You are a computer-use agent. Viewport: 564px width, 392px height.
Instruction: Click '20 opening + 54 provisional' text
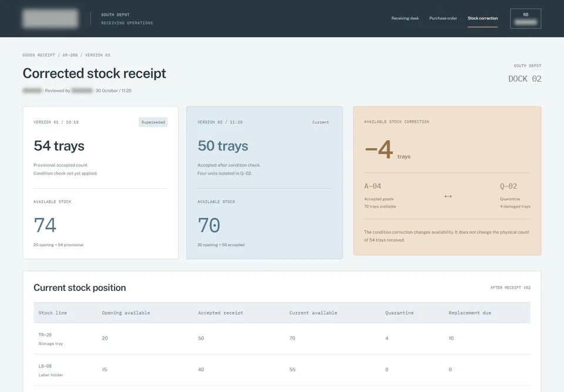[58, 245]
